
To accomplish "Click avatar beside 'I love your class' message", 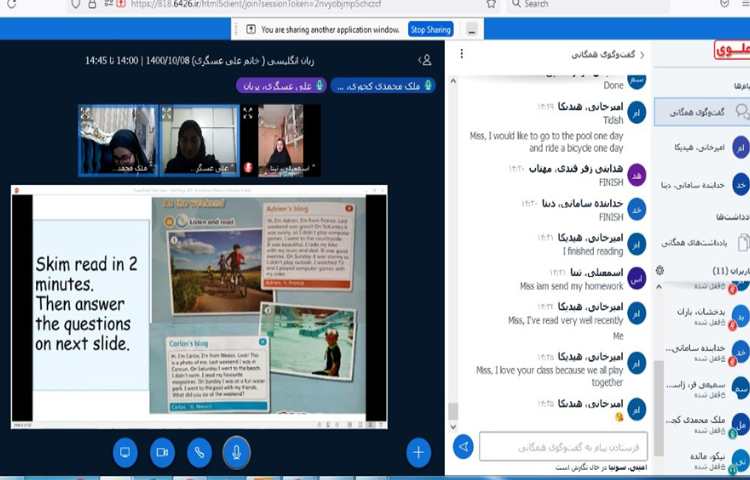I will (x=637, y=363).
